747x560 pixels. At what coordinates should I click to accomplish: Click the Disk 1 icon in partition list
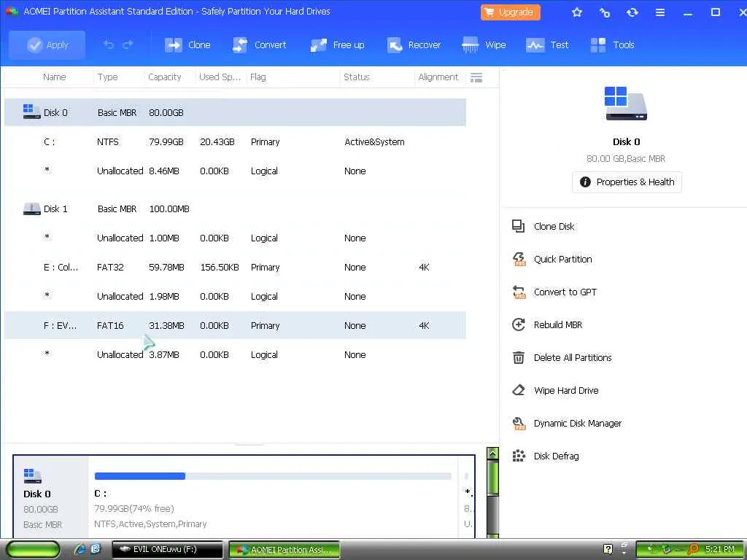click(31, 209)
